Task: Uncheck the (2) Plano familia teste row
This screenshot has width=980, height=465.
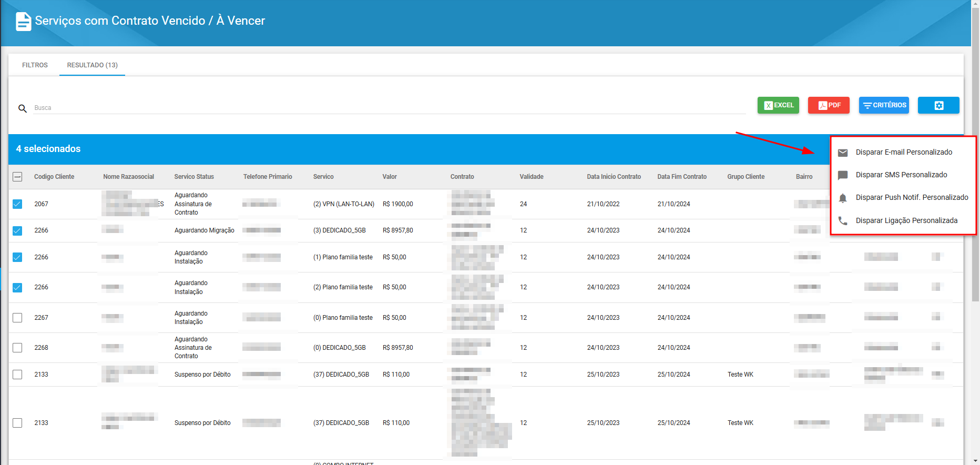Action: click(x=17, y=287)
